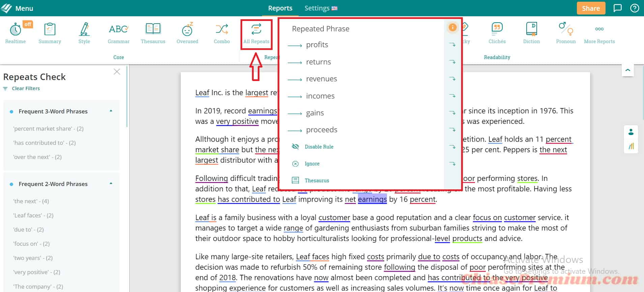Switch to the Reports tab
The width and height of the screenshot is (644, 292).
(280, 8)
